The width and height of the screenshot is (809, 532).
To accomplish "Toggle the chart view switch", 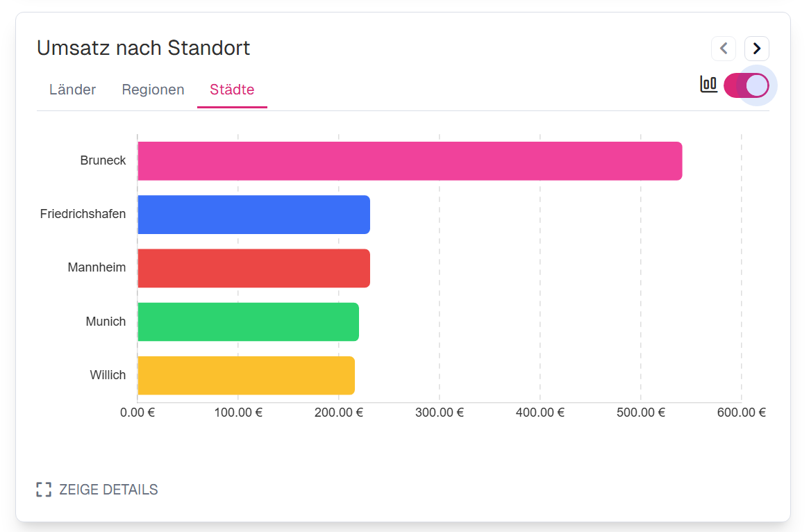I will [747, 85].
